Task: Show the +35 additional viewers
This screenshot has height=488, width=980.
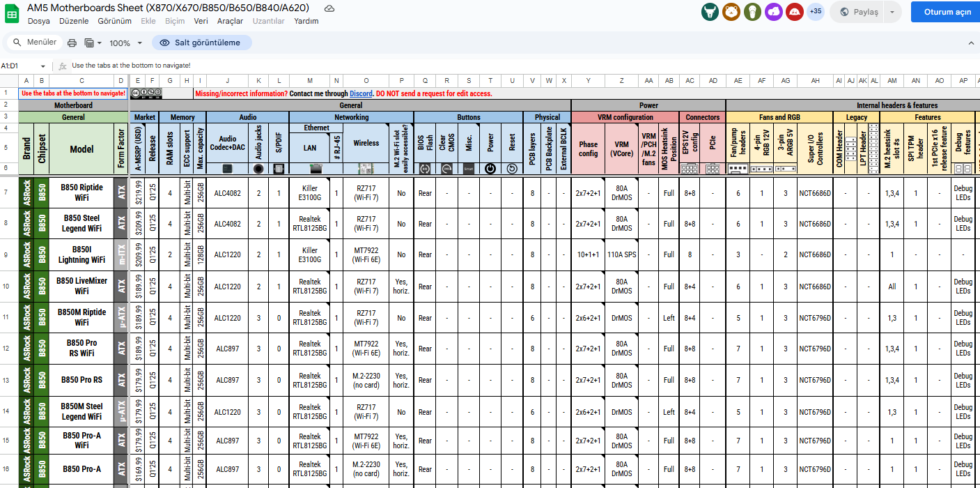Action: (815, 12)
